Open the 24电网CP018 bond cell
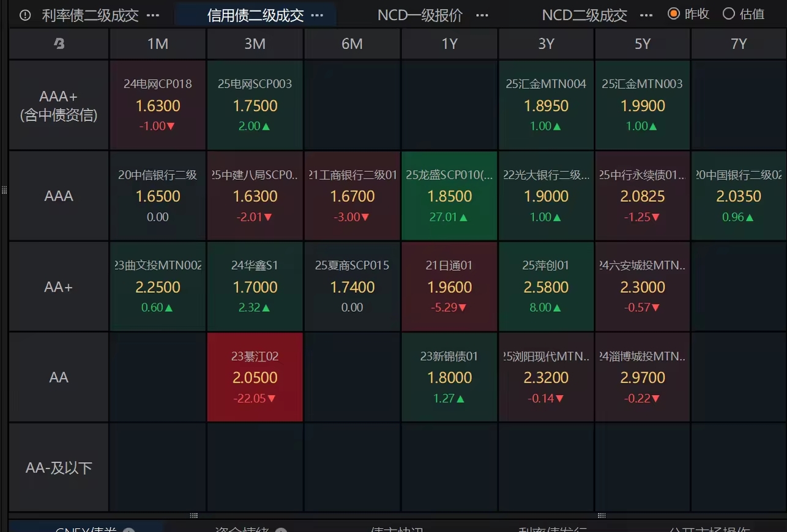Viewport: 787px width, 532px height. tap(158, 105)
